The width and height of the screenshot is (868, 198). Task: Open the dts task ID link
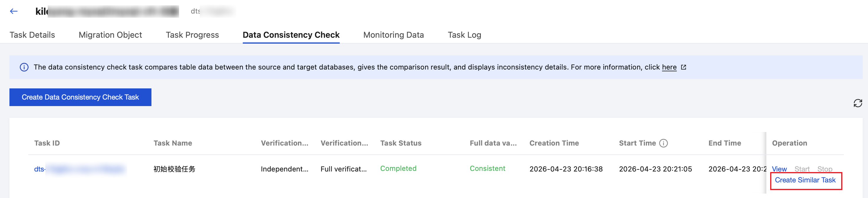80,169
